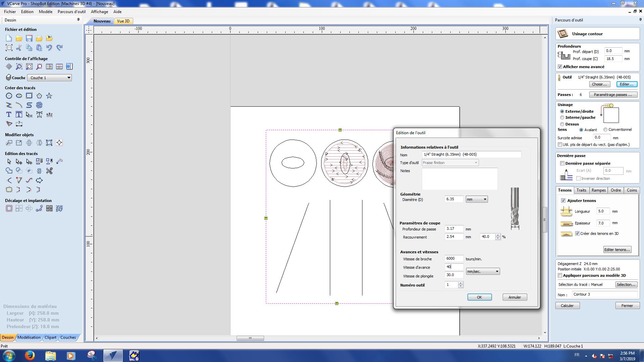
Task: Open Firefox from the taskbar
Action: [x=30, y=355]
